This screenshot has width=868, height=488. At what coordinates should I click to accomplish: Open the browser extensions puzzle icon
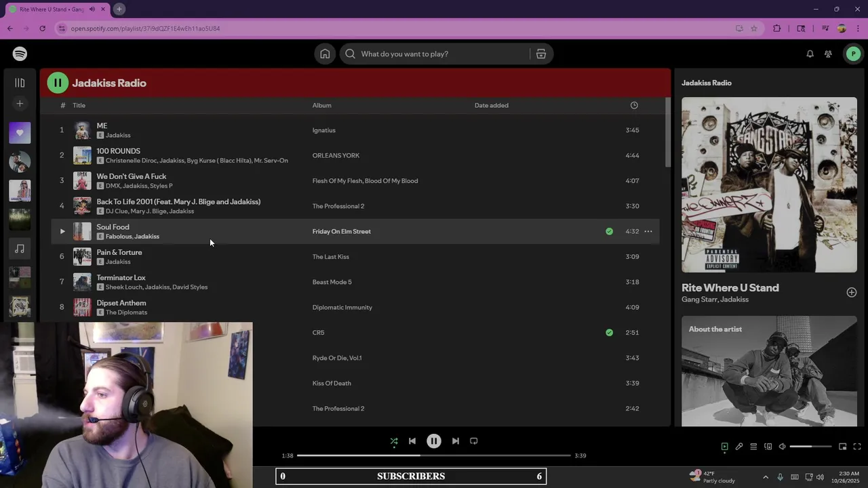(777, 28)
